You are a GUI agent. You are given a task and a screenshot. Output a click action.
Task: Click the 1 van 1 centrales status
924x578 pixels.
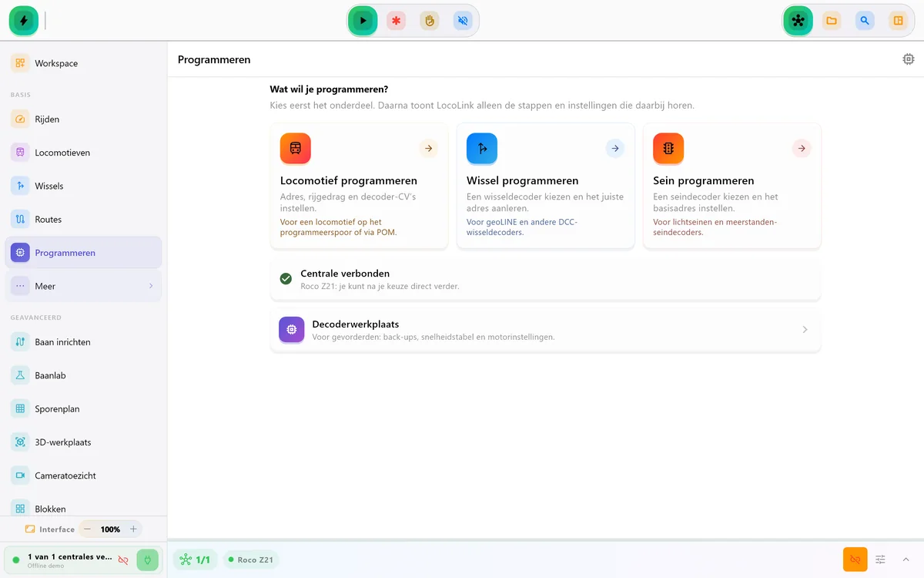tap(70, 556)
